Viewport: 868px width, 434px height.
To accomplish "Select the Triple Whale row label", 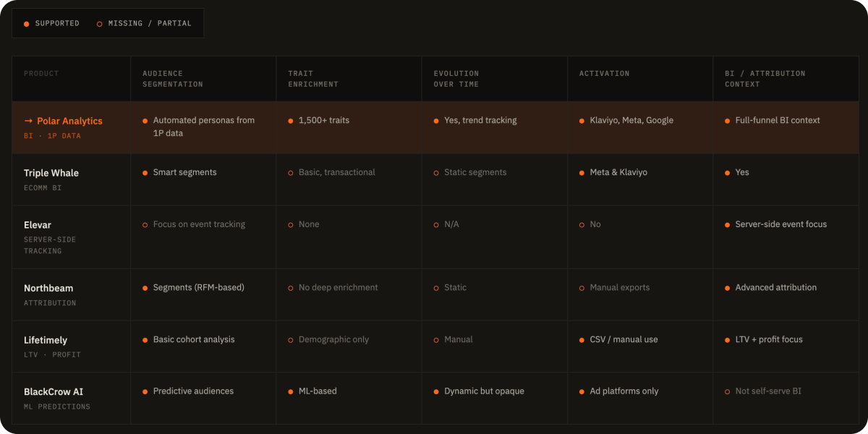I will pyautogui.click(x=51, y=173).
